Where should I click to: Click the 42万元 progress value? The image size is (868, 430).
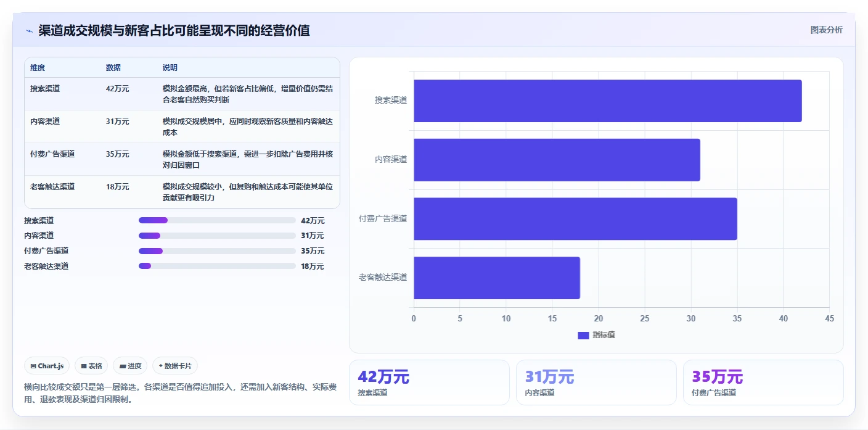[x=313, y=220]
